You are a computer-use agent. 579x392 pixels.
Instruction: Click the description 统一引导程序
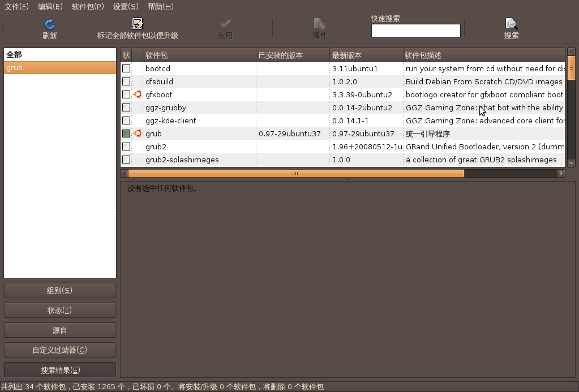click(428, 133)
